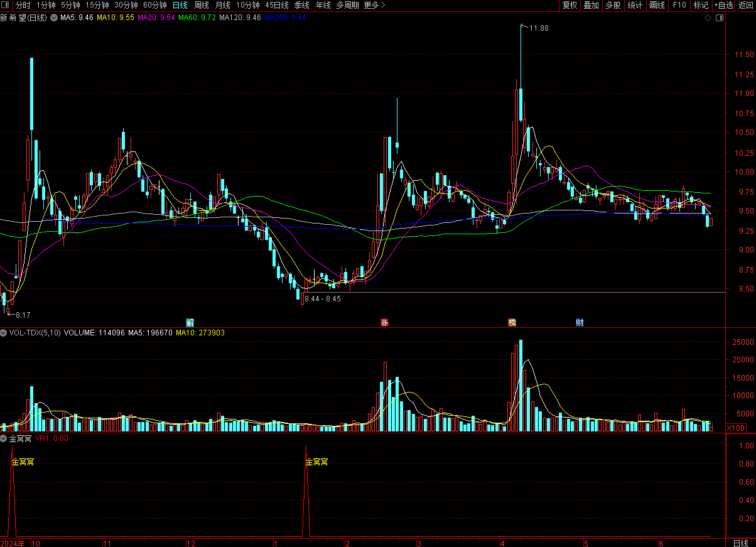
Task: Open the 更多 periods dropdown
Action: [375, 5]
